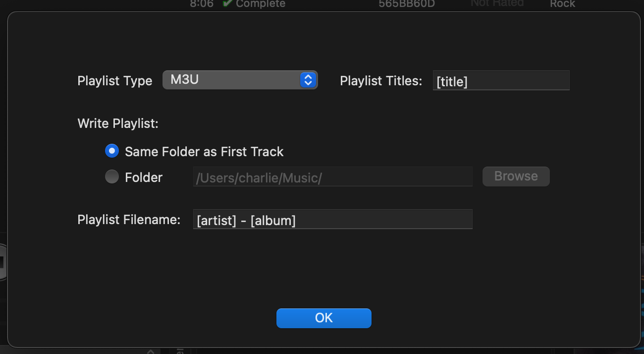Screen dimensions: 644x354
Task: Click the Write Playlist heading text
Action: (118, 124)
